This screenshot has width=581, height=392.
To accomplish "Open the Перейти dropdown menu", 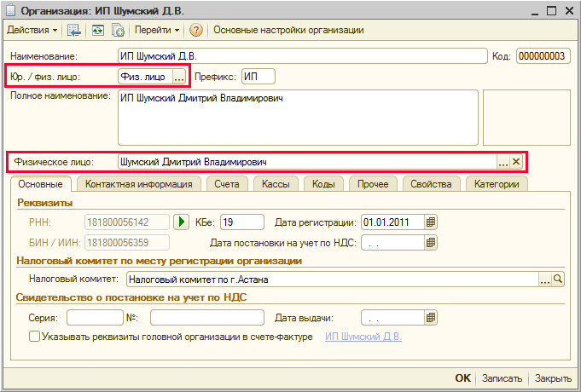I will click(x=157, y=31).
